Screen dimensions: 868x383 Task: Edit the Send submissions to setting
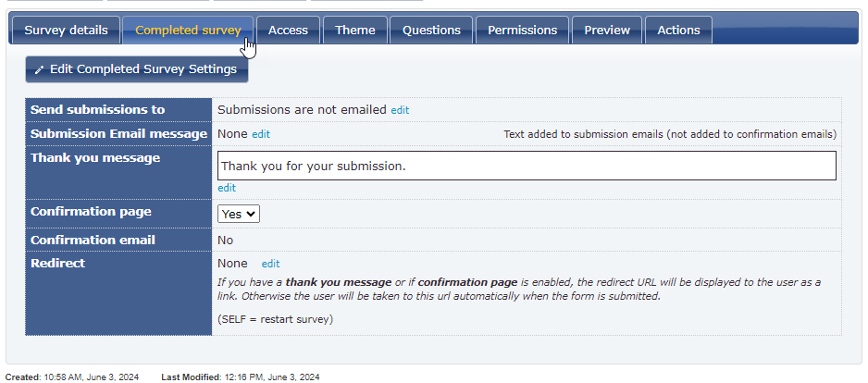(x=400, y=110)
